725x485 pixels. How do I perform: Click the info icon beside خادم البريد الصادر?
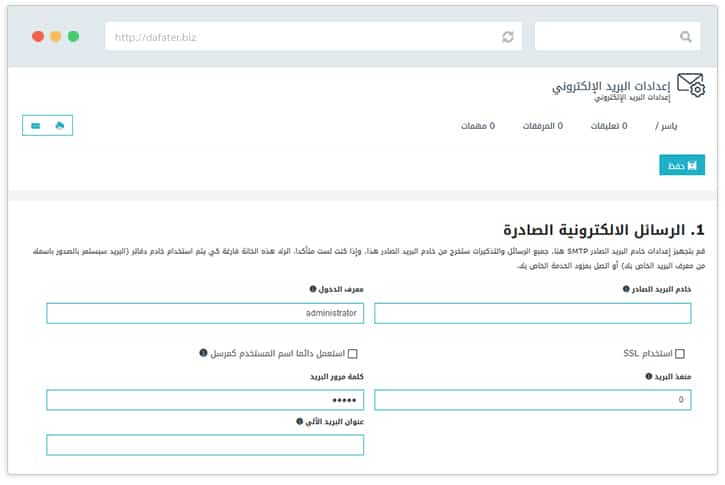coord(626,289)
